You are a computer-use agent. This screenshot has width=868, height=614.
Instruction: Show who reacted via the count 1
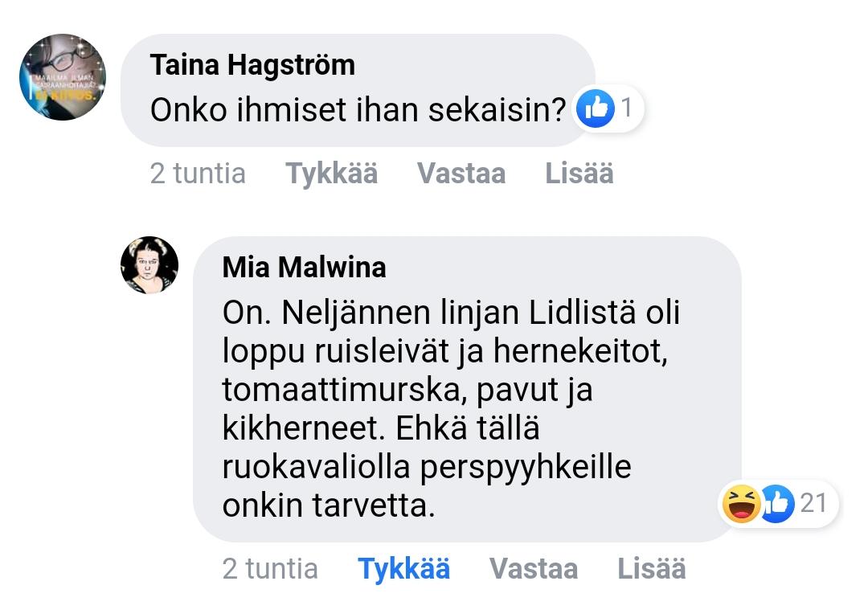tap(627, 108)
